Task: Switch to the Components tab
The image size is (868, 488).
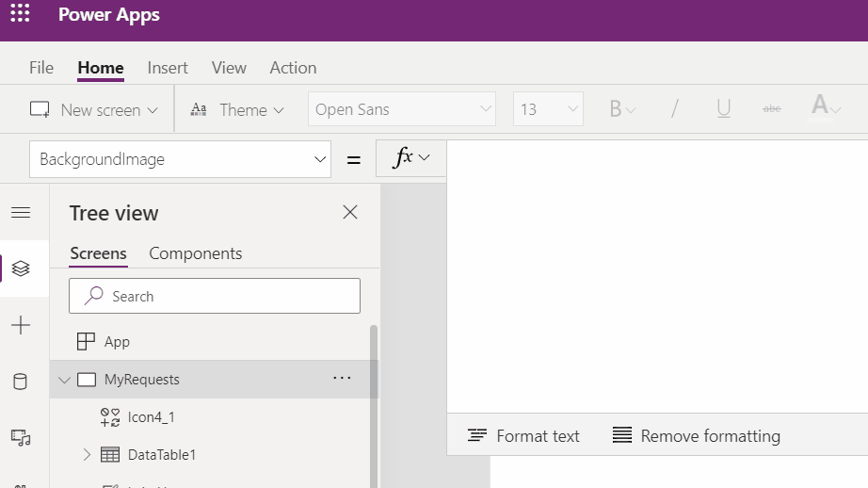Action: (x=195, y=253)
